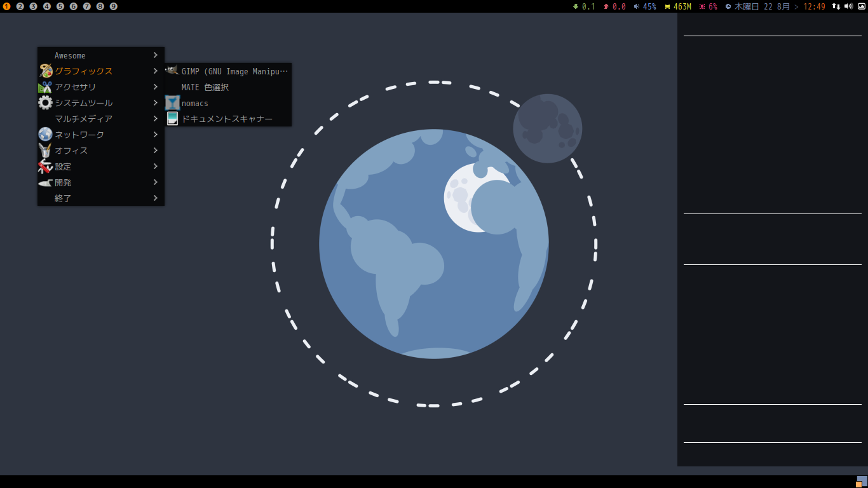This screenshot has height=488, width=868.
Task: Launch GIMP from its mascot icon
Action: (172, 71)
